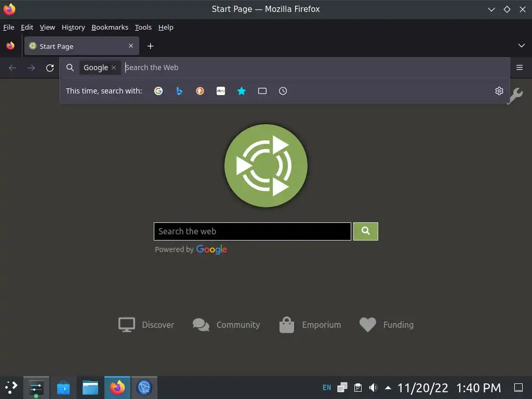The height and width of the screenshot is (399, 532).
Task: Open the View menu
Action: pyautogui.click(x=47, y=27)
